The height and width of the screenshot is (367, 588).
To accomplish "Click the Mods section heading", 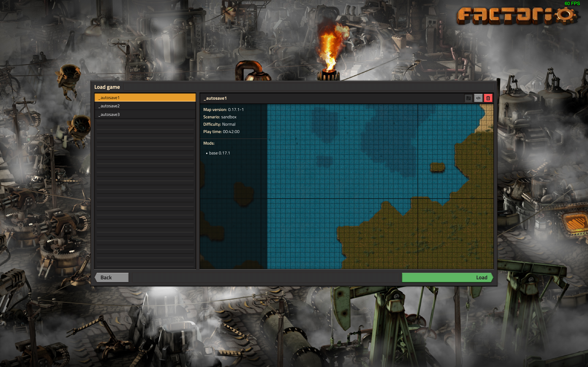I will tap(209, 143).
